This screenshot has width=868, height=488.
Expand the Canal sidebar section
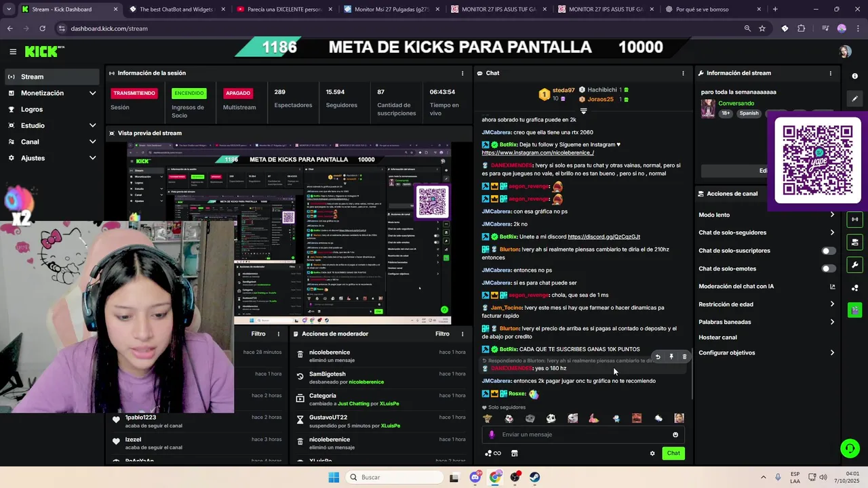92,142
